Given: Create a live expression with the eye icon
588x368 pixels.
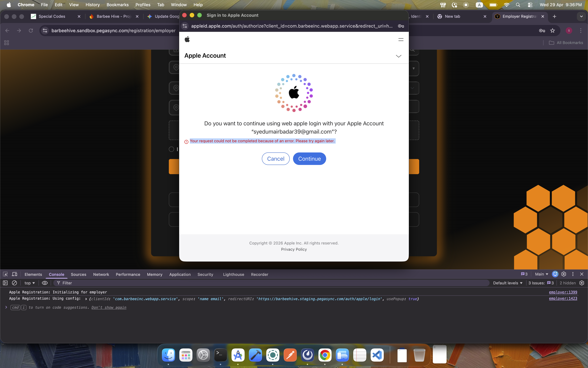Looking at the screenshot, I should tap(45, 283).
